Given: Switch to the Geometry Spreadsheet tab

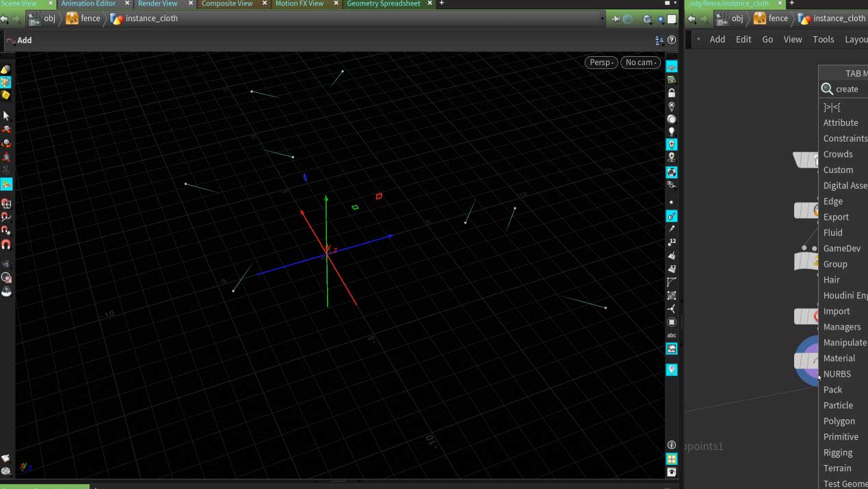Looking at the screenshot, I should click(x=383, y=3).
